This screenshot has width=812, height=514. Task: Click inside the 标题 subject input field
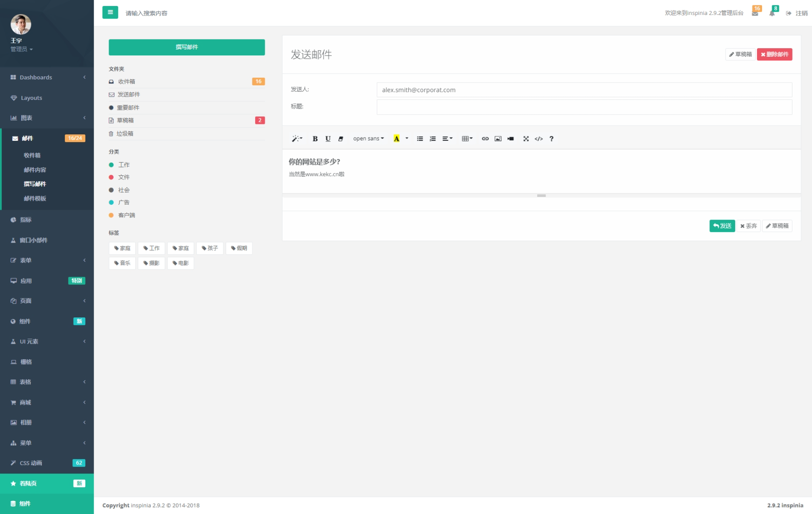tap(584, 107)
